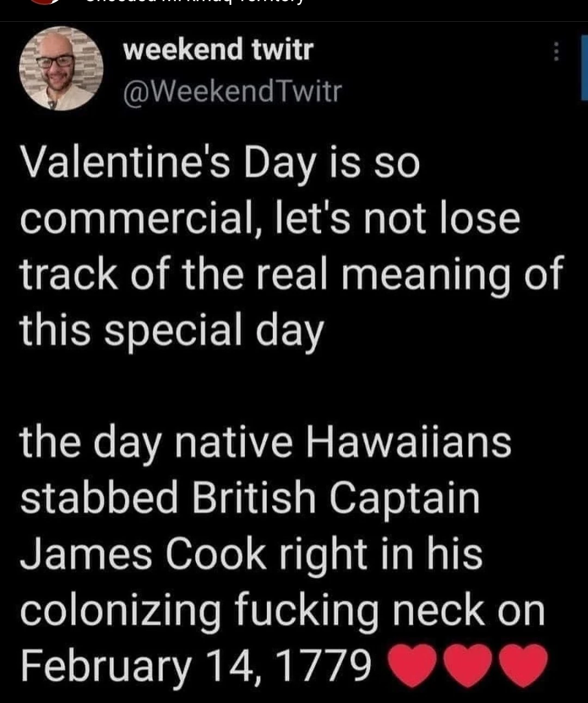Select the "track of the real meaning of" line
Screen dimensions: 588x703
[x=291, y=274]
